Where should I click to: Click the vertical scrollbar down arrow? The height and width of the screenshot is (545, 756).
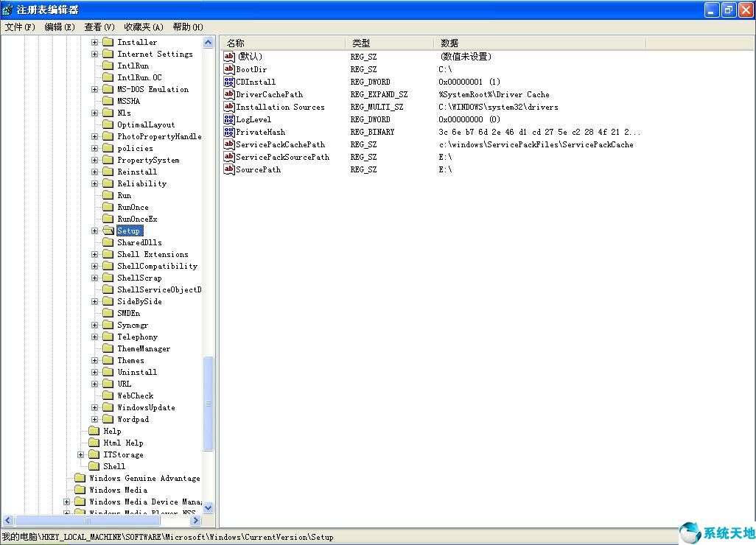coord(209,507)
